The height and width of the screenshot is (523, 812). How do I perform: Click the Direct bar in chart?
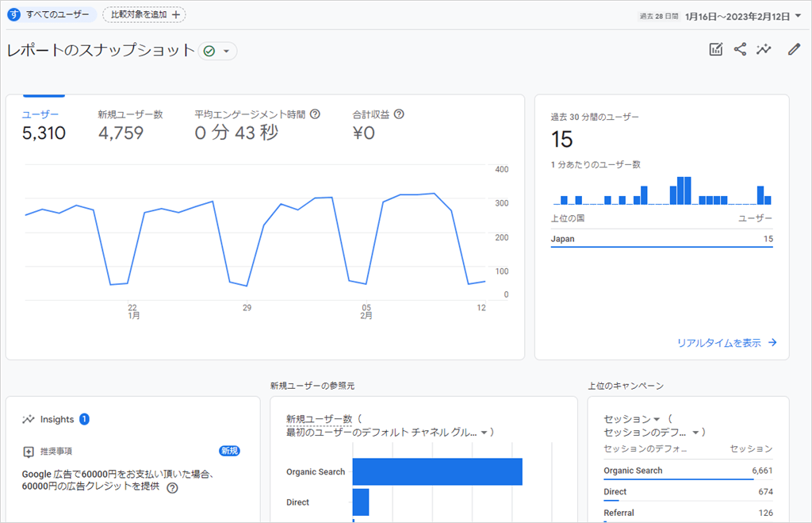pos(361,502)
